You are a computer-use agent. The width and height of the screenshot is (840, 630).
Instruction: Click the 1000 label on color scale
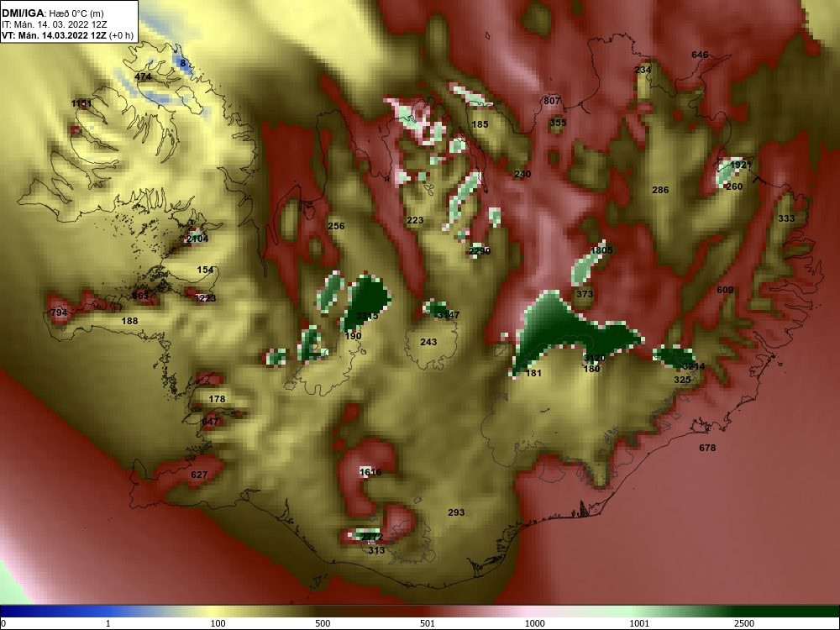(x=534, y=623)
